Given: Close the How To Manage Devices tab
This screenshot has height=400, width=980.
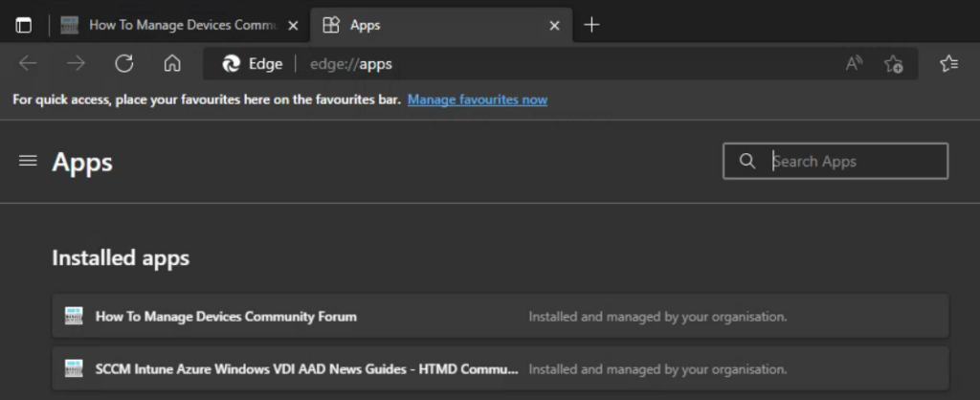Looking at the screenshot, I should coord(293,26).
